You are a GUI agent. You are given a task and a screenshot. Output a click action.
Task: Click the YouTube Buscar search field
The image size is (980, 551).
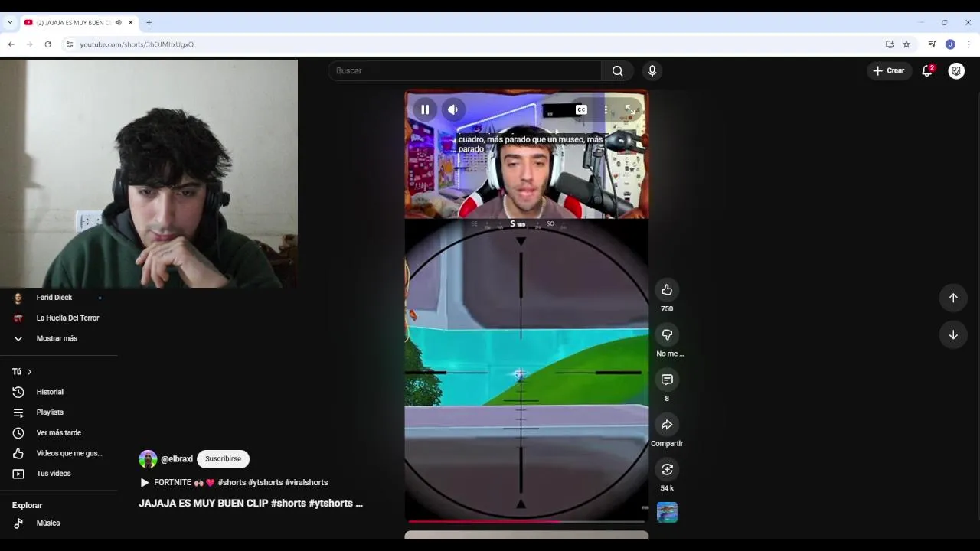[x=465, y=70]
